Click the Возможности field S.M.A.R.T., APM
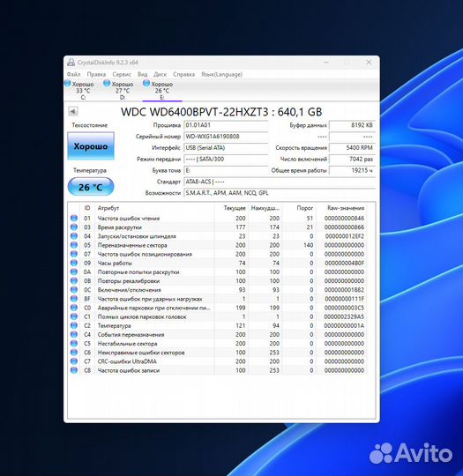Screen dimensions: 463x476 pyautogui.click(x=280, y=193)
